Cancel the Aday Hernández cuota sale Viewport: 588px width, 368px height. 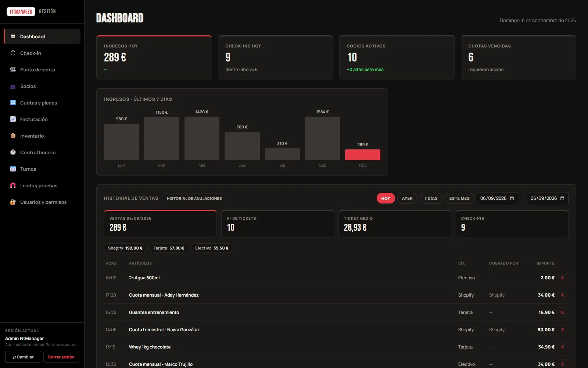562,295
